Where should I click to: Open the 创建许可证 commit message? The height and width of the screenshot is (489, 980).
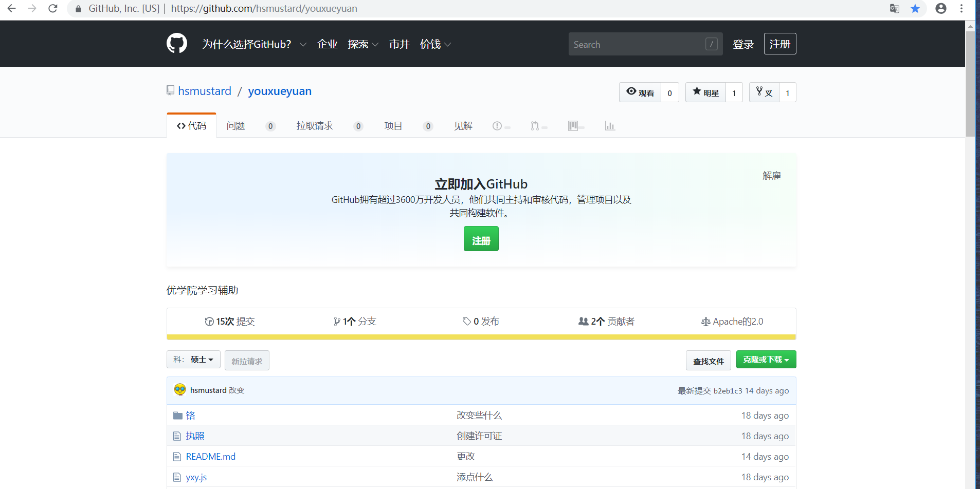click(x=479, y=436)
